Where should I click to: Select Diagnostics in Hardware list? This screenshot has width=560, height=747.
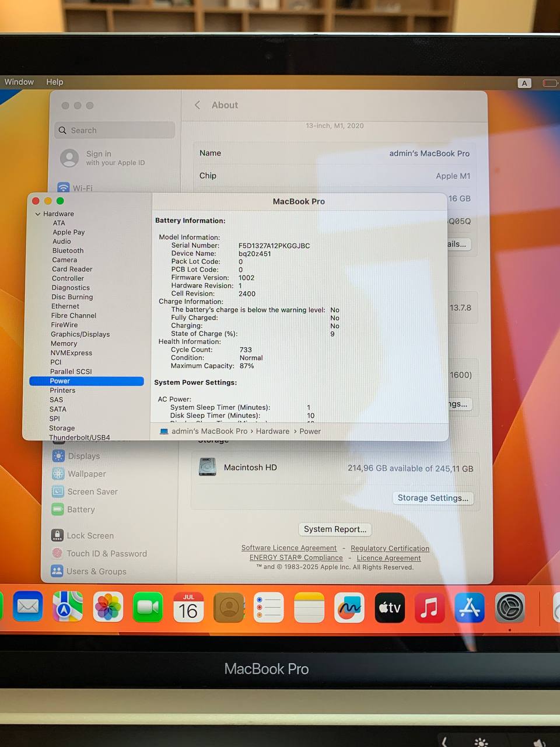(71, 288)
